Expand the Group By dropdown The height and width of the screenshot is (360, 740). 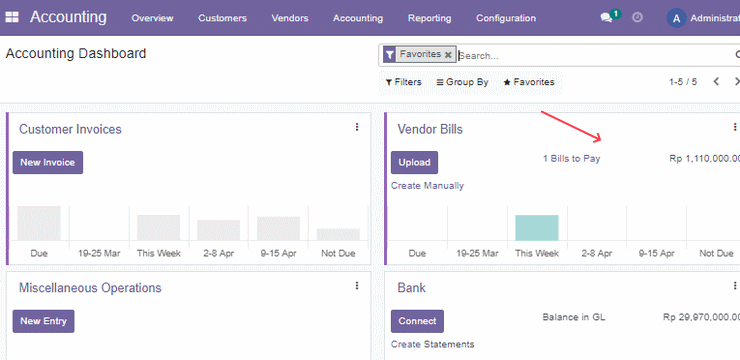(462, 82)
